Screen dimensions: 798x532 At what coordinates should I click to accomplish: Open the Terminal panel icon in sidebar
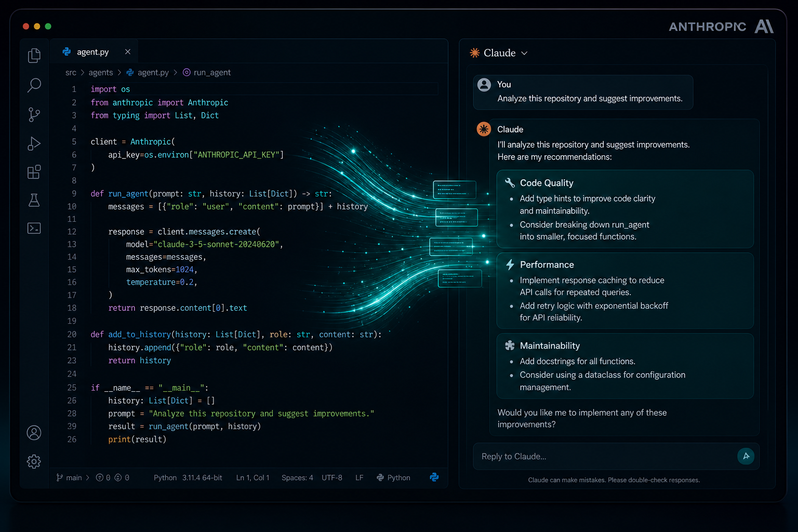point(34,228)
